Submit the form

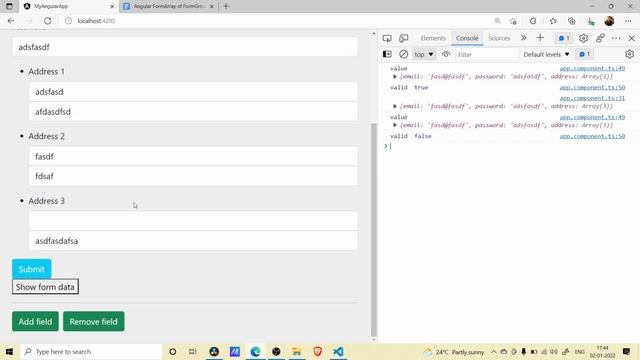tap(31, 269)
